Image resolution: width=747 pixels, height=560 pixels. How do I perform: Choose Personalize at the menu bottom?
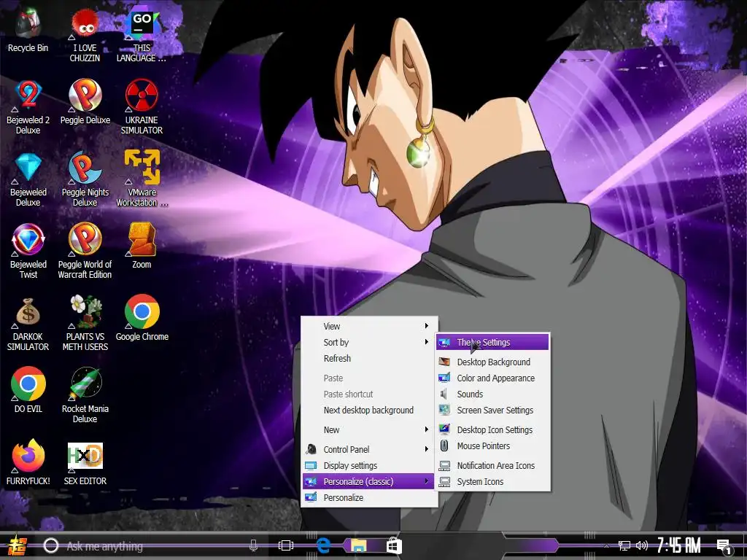369,497
